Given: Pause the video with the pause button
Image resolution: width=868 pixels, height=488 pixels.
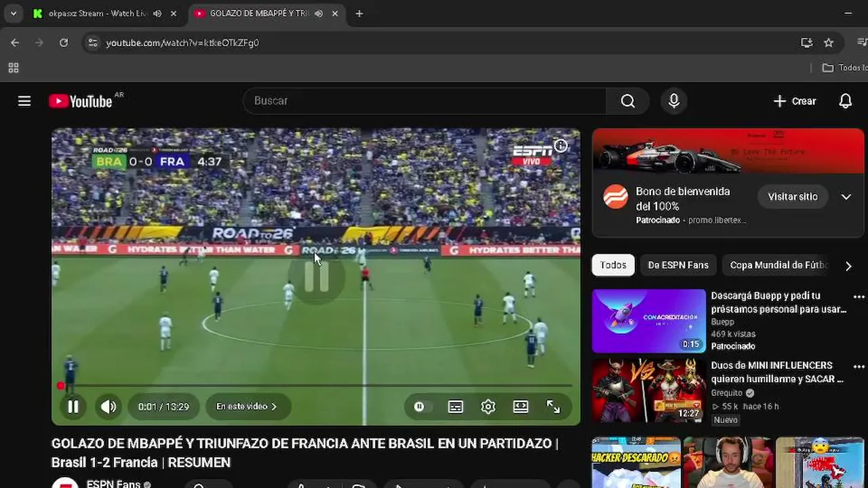Looking at the screenshot, I should click(73, 407).
